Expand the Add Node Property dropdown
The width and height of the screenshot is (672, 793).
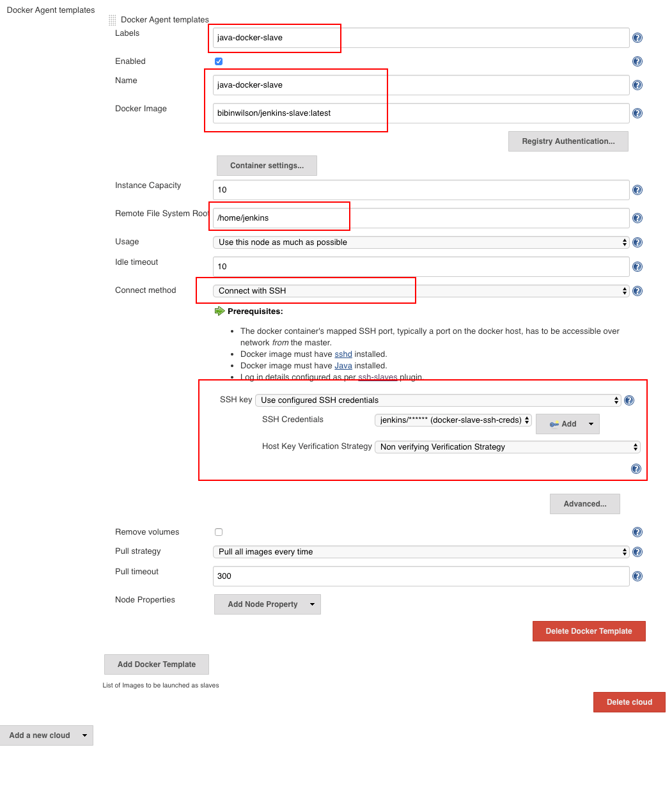click(x=267, y=604)
